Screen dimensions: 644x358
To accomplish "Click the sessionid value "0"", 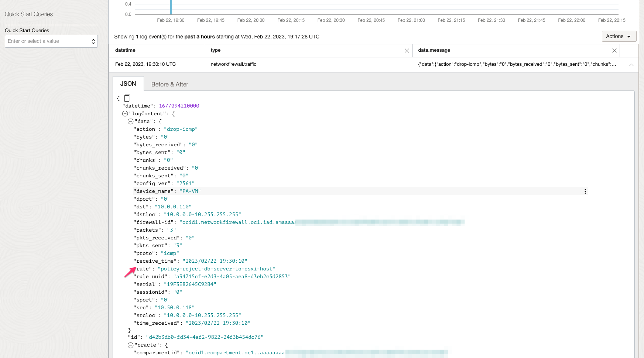I will [178, 292].
